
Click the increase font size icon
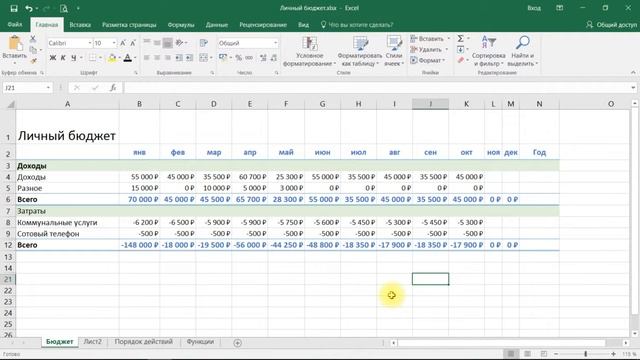click(x=123, y=43)
